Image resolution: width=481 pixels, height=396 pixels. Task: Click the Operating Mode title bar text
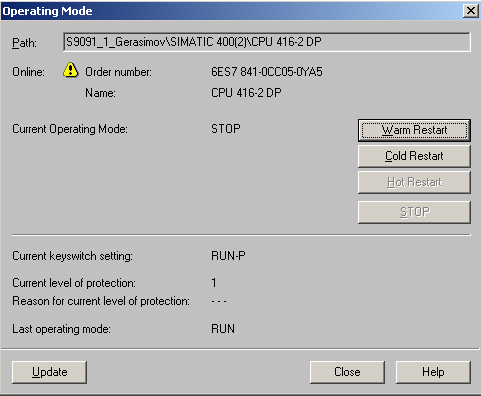pyautogui.click(x=47, y=11)
